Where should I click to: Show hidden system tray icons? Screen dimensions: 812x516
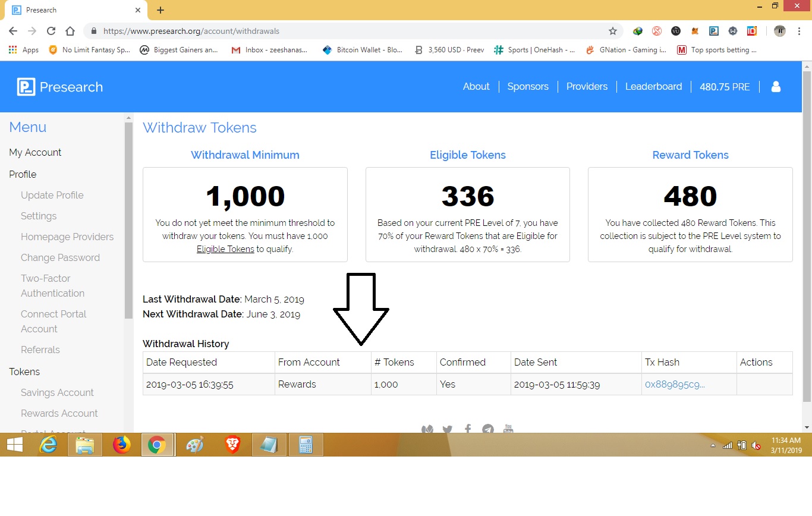[713, 445]
